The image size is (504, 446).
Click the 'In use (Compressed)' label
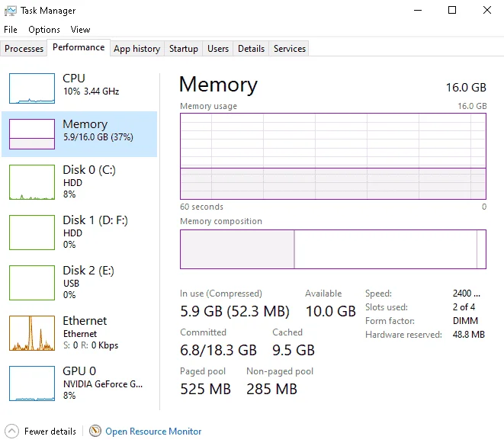coord(221,294)
